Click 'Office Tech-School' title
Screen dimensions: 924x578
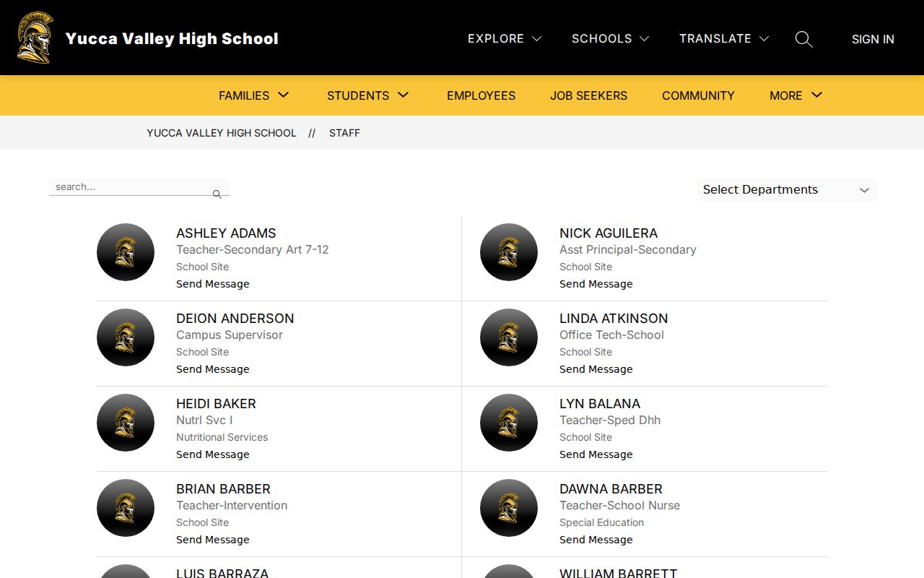(611, 335)
